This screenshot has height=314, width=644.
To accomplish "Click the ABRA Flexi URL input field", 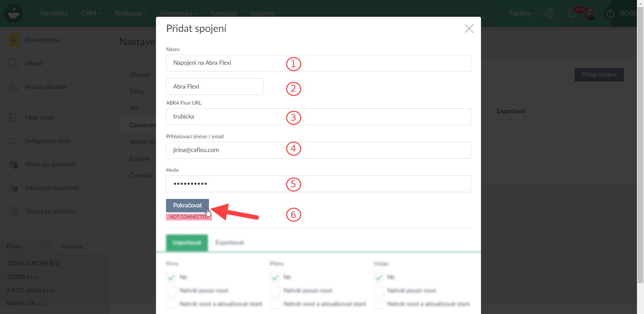I will coord(318,117).
